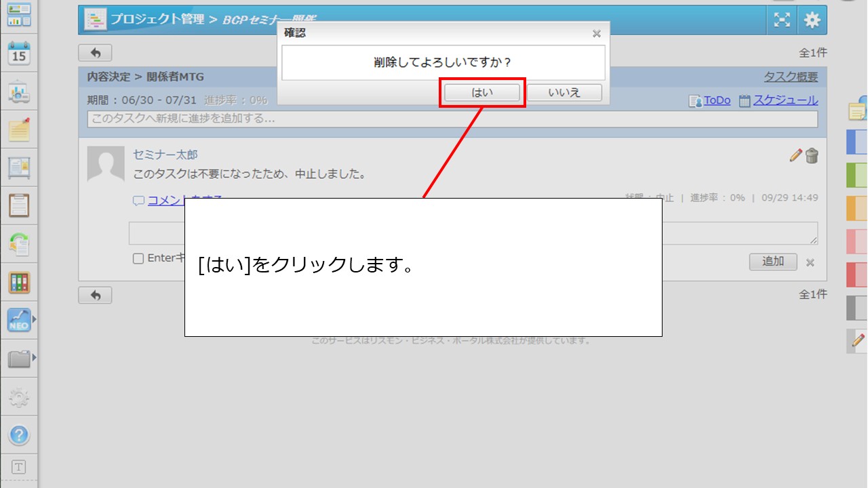
Task: Open the スケジュール link
Action: click(785, 100)
